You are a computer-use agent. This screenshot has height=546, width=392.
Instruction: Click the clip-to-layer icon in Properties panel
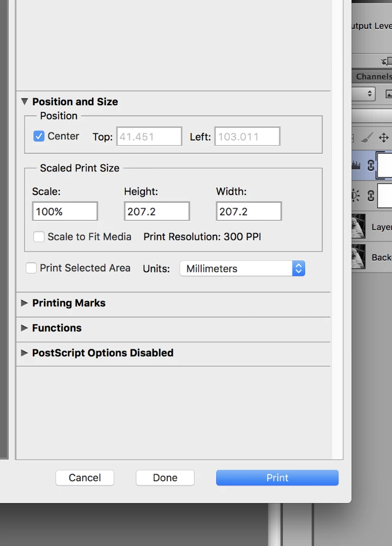tap(386, 62)
